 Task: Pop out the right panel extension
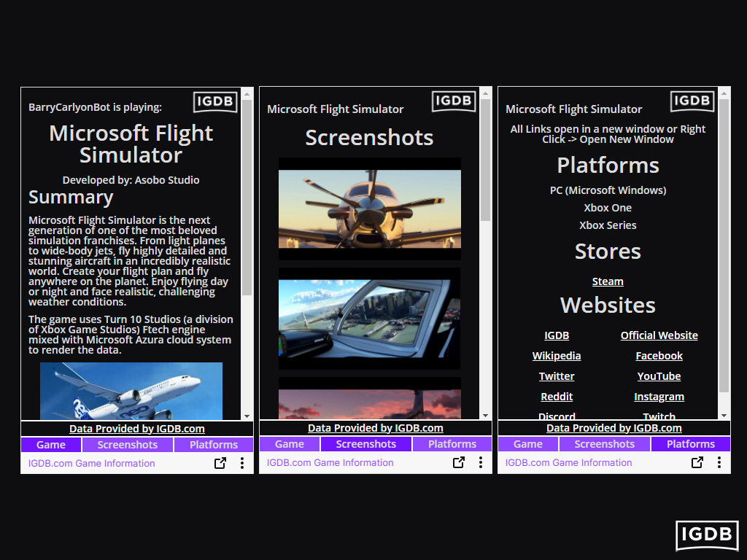697,462
